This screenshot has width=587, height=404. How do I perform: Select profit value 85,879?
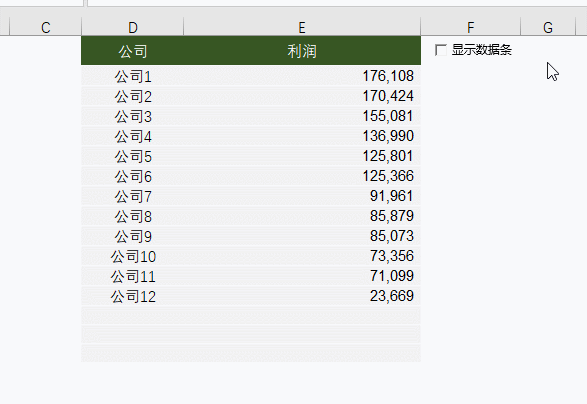point(302,216)
